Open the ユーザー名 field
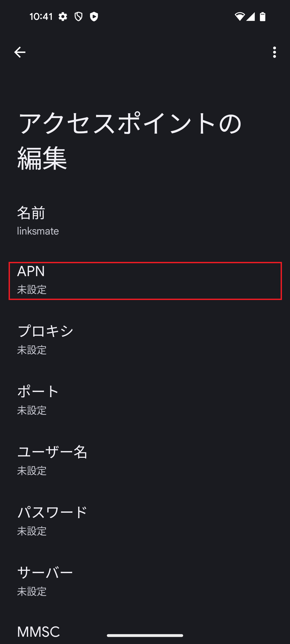Screen dimensions: 290x644 pos(145,461)
